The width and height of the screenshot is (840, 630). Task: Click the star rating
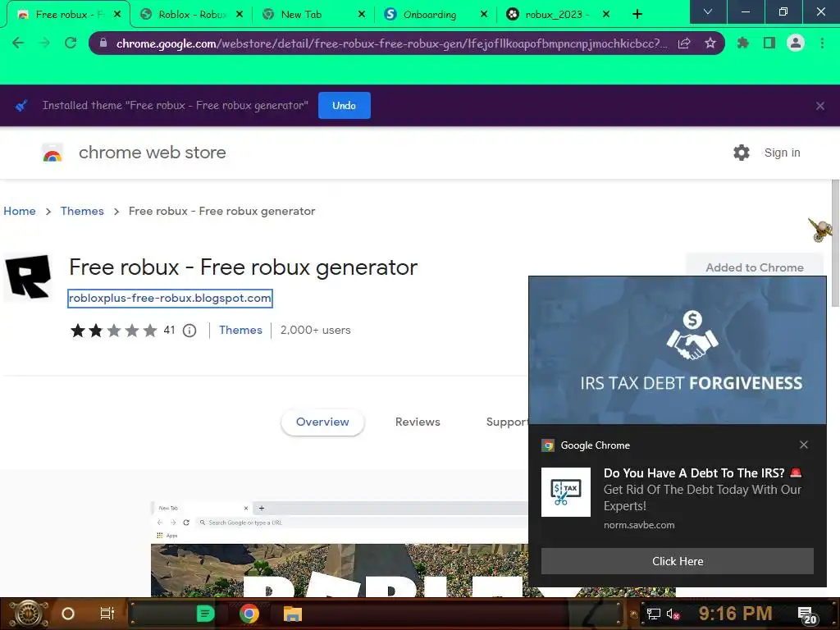(x=113, y=331)
